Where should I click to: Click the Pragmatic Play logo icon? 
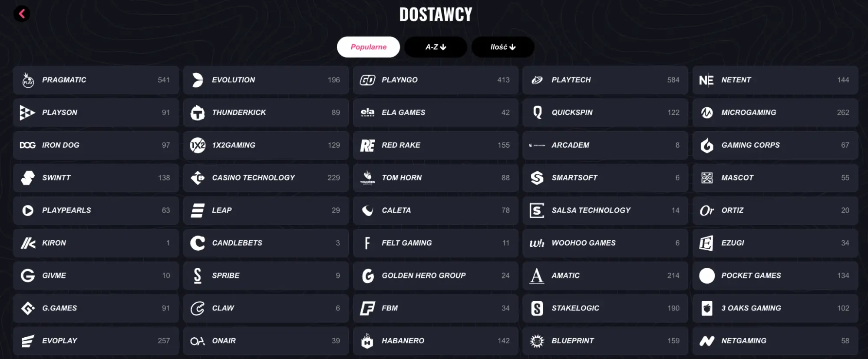(28, 80)
